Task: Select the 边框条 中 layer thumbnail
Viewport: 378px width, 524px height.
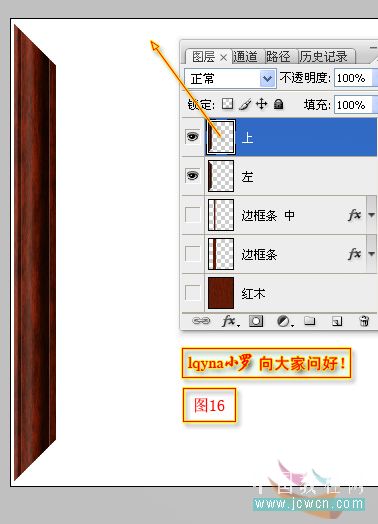Action: click(x=221, y=215)
